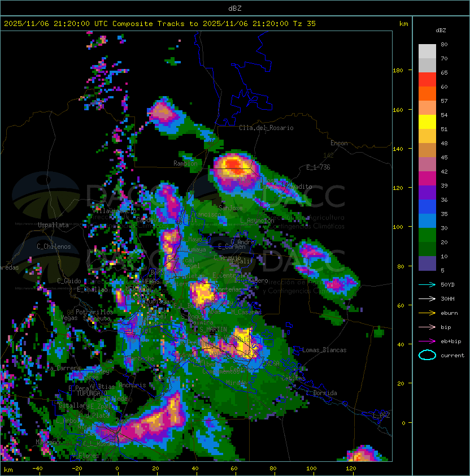Click the 'Rambion' map label
Image resolution: width=470 pixels, height=476 pixels.
point(185,163)
